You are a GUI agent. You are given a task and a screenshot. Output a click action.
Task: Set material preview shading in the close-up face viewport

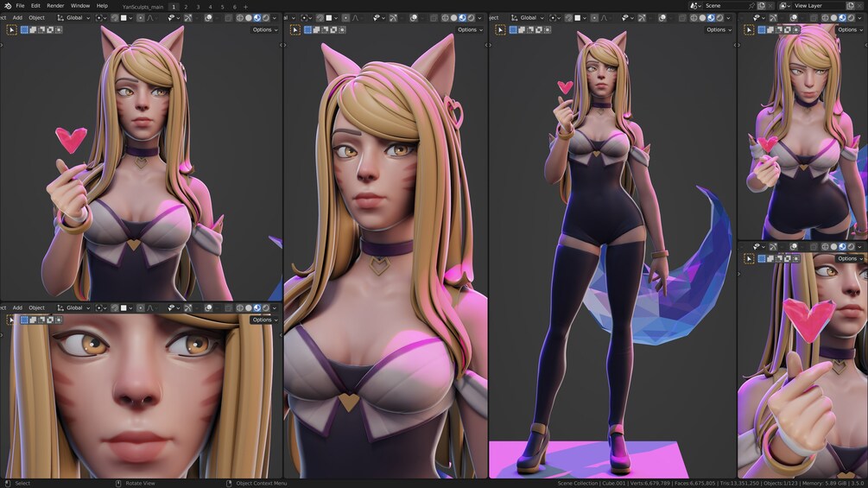257,307
